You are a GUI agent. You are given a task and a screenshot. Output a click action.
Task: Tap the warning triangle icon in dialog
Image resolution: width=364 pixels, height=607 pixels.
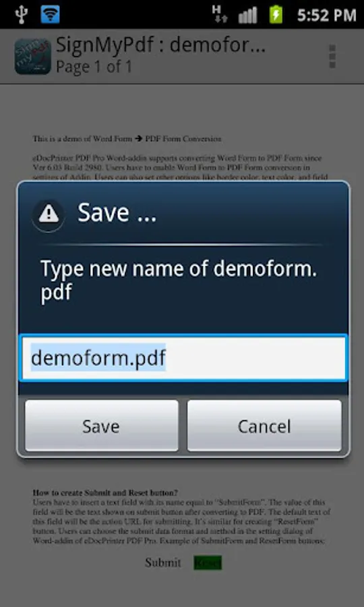[x=49, y=214]
